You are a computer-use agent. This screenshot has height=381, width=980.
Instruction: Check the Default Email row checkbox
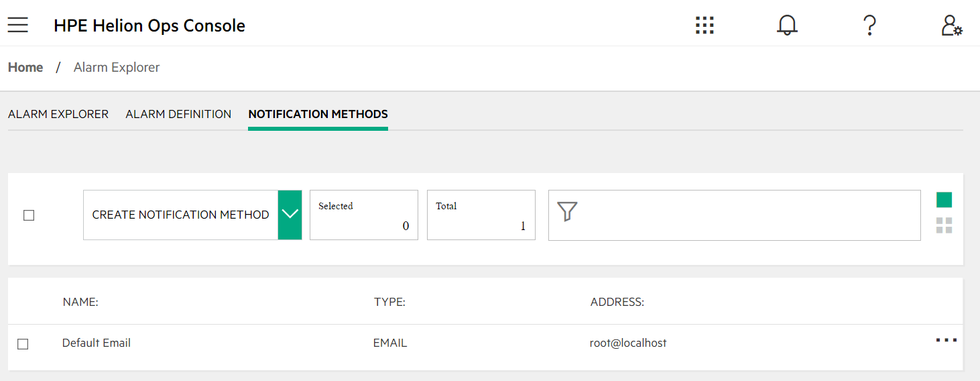[x=23, y=344]
